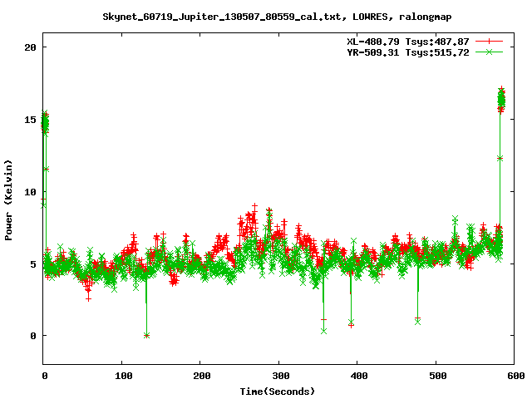Click x-axis tick label 300
The image size is (532, 399).
tap(280, 376)
